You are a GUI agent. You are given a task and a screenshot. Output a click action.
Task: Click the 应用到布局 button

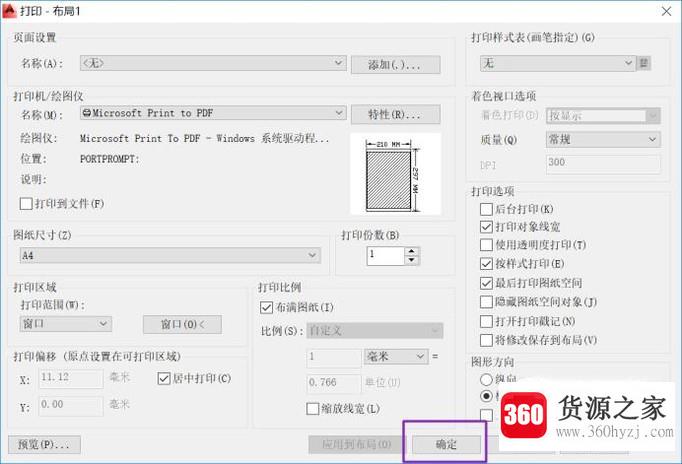point(357,444)
